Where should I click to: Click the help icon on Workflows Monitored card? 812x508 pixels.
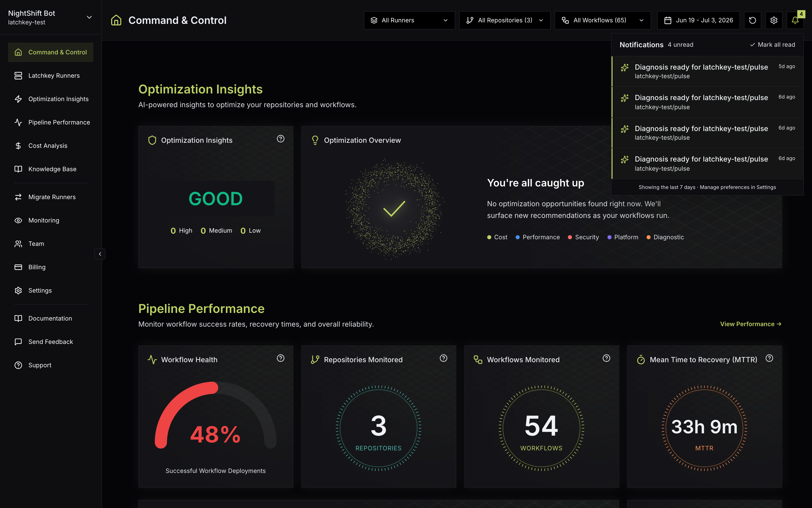point(606,358)
